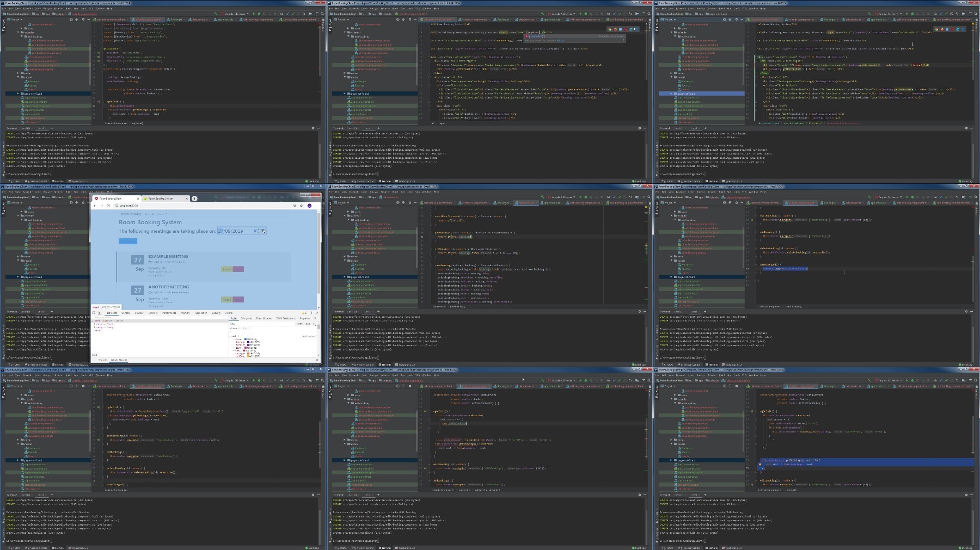Go forward in Chrome browser
This screenshot has height=550, width=980.
pyautogui.click(x=101, y=206)
